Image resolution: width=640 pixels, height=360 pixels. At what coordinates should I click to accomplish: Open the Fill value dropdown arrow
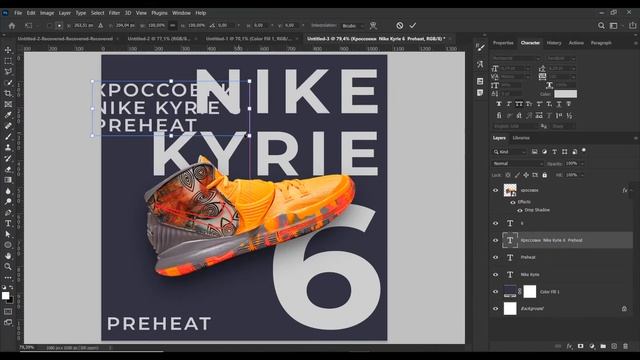click(x=582, y=175)
